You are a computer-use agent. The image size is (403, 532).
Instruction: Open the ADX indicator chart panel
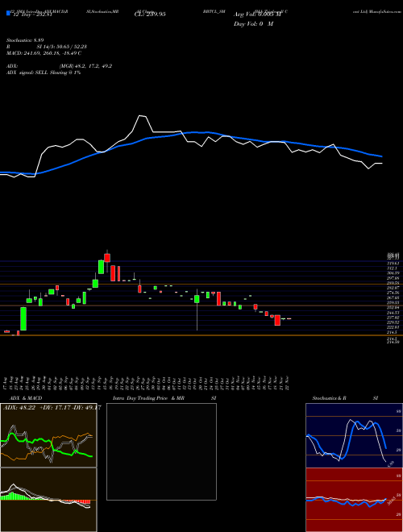[48, 435]
